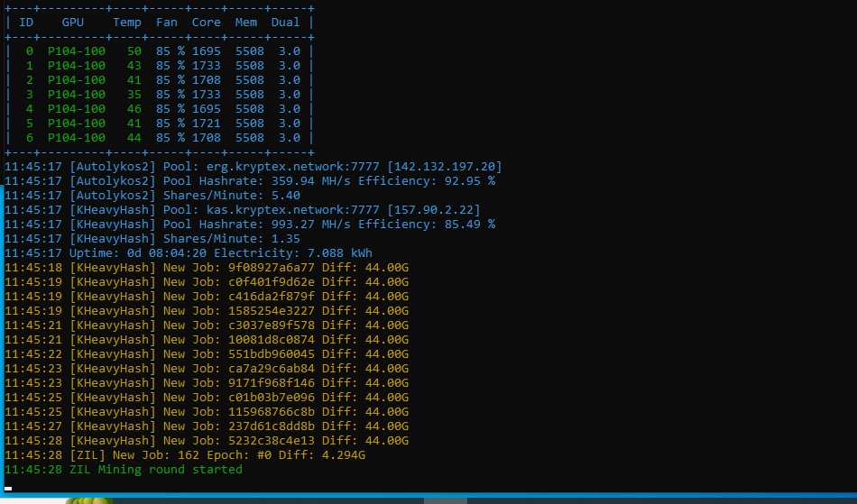Click the 'Core' column header
The height and width of the screenshot is (504, 857).
coord(206,23)
